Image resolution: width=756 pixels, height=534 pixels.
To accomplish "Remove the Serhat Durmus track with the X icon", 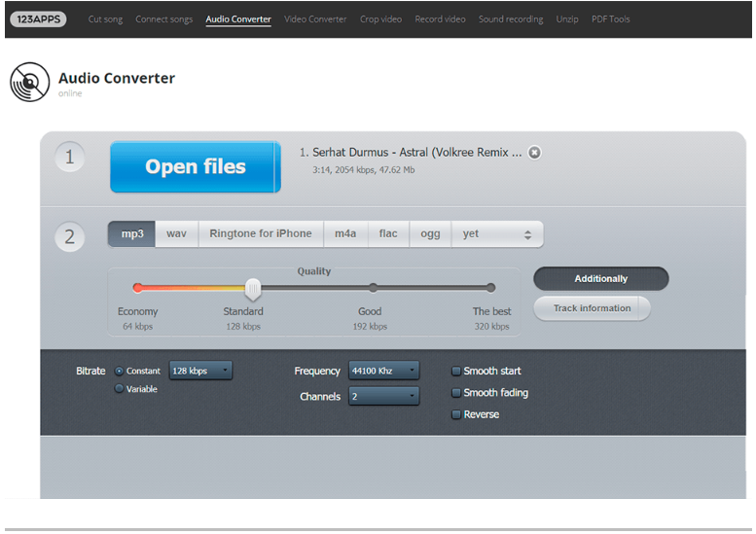I will pyautogui.click(x=534, y=153).
